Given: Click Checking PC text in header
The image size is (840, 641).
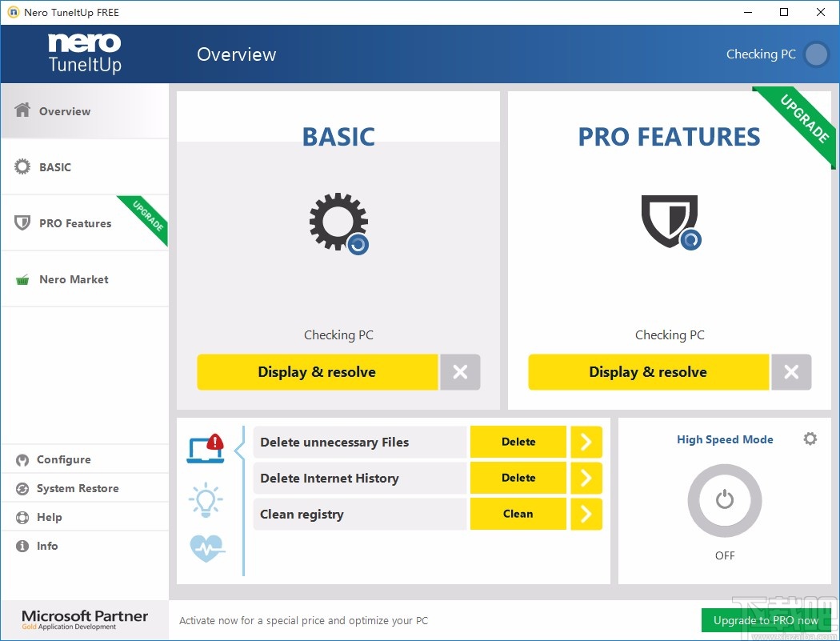Looking at the screenshot, I should [761, 54].
